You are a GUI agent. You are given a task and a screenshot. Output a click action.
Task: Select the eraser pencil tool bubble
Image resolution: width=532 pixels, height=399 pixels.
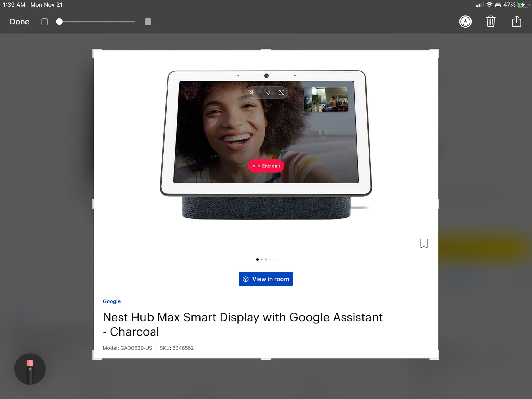point(30,369)
